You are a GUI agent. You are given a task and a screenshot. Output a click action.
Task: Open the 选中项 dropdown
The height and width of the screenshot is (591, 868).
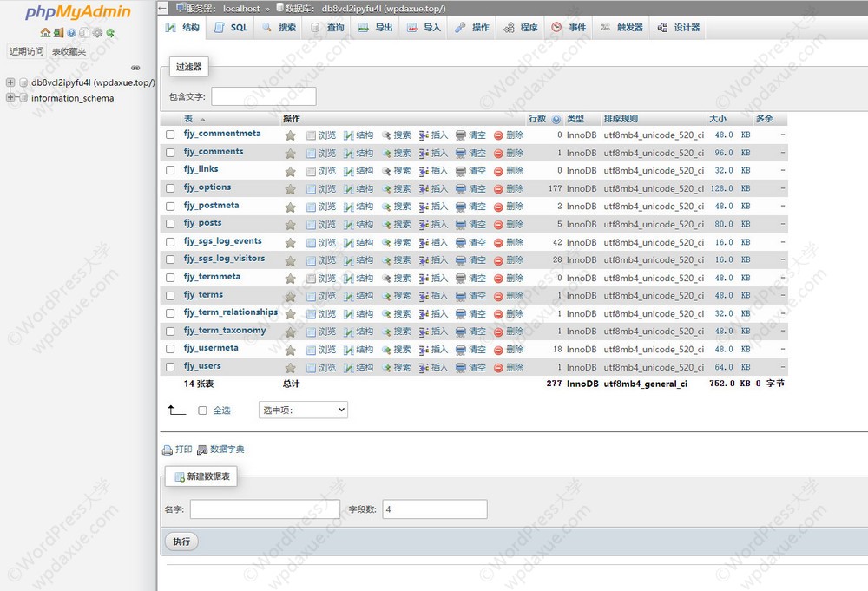[x=303, y=410]
